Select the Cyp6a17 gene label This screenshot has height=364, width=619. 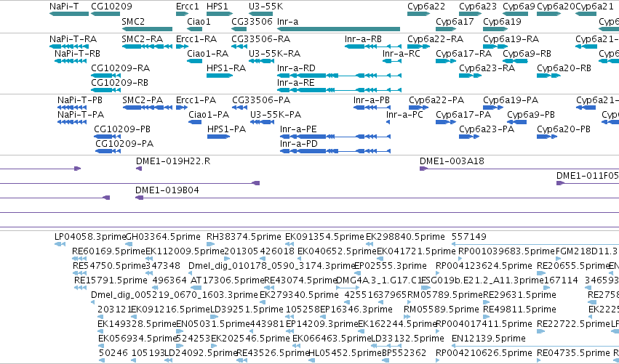[455, 21]
